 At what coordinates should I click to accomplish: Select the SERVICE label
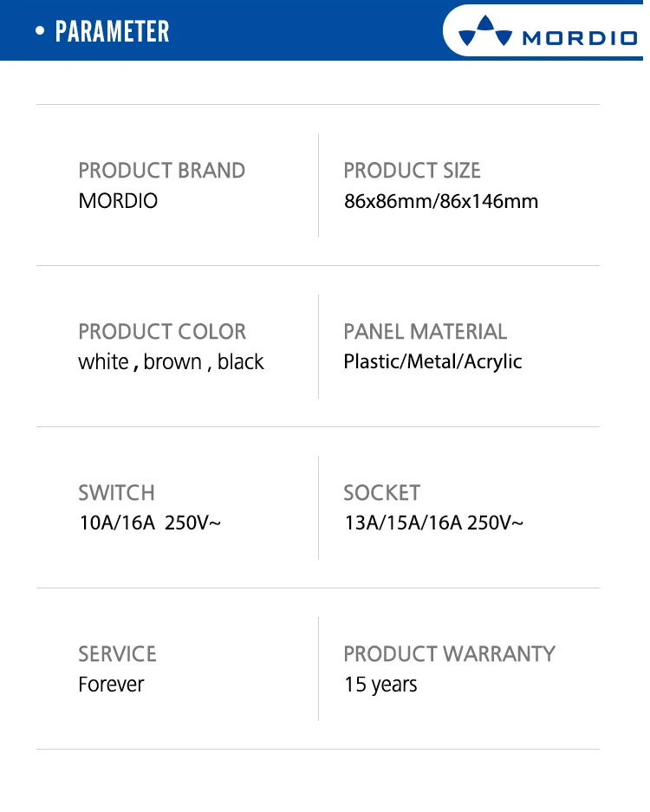coord(117,654)
